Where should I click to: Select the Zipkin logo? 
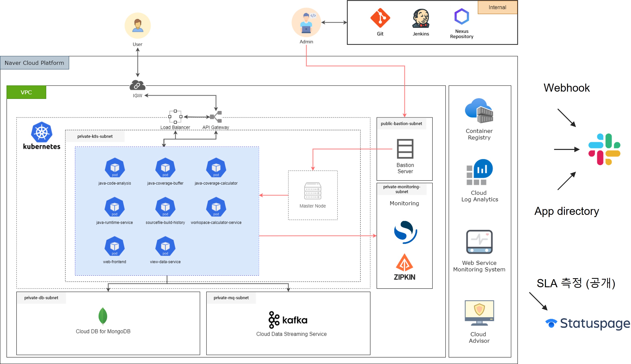pos(404,267)
